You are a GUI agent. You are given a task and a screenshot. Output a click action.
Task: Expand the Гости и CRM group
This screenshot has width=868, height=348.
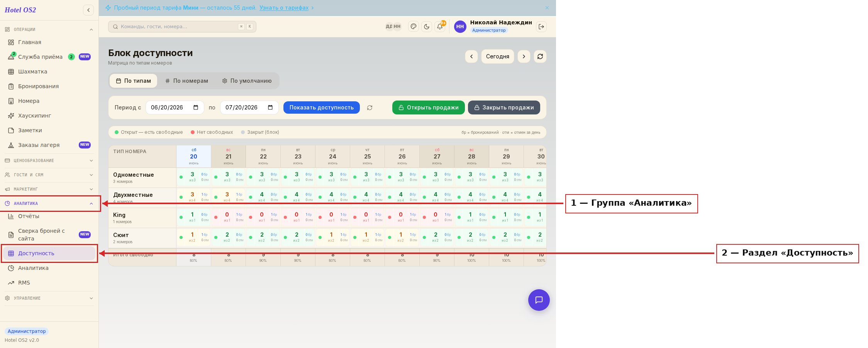49,175
